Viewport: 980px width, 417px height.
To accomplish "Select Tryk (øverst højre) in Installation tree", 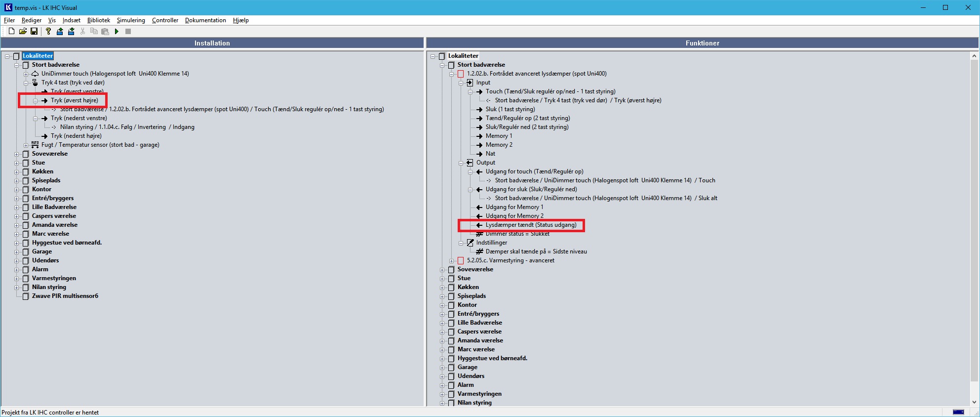I will click(74, 100).
